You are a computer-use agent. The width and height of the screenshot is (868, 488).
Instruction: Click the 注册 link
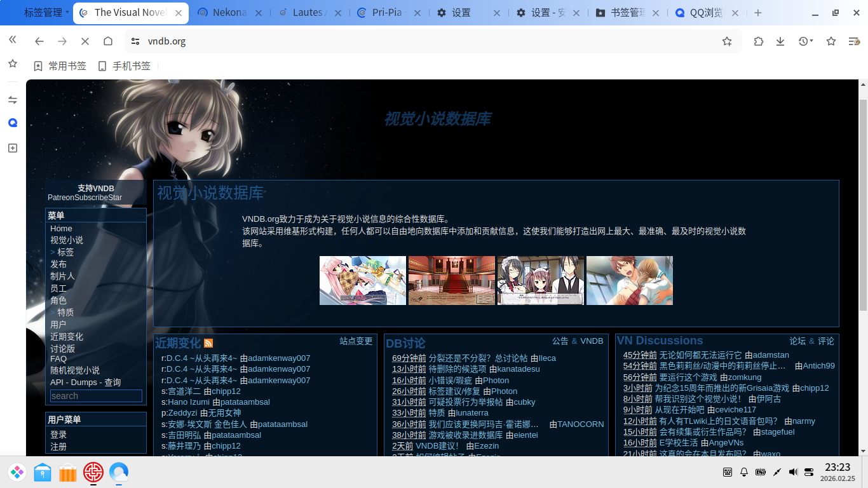(58, 447)
